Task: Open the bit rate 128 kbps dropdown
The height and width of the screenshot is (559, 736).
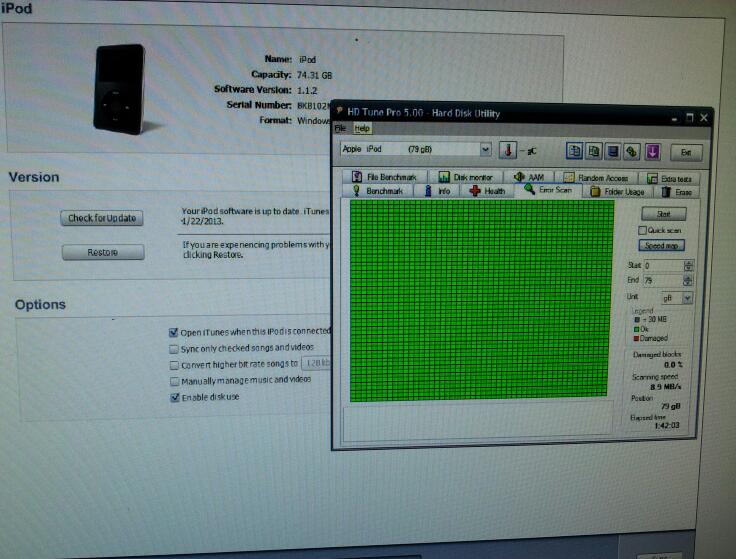Action: click(318, 365)
